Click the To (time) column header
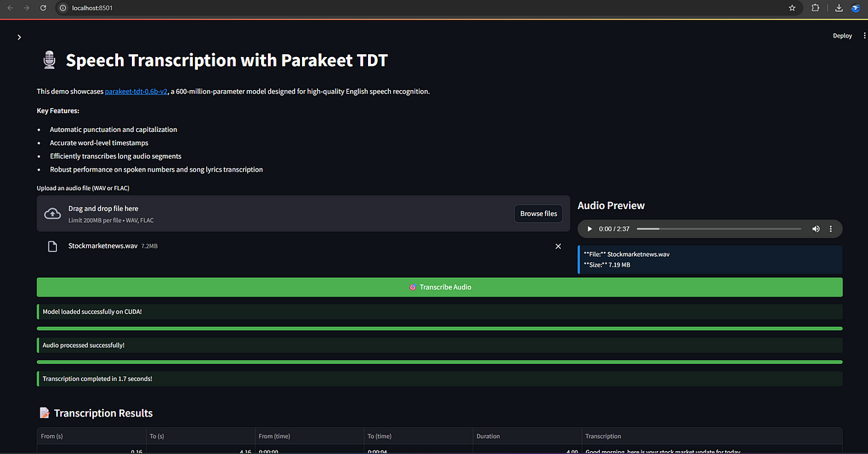This screenshot has height=454, width=868. coord(418,436)
